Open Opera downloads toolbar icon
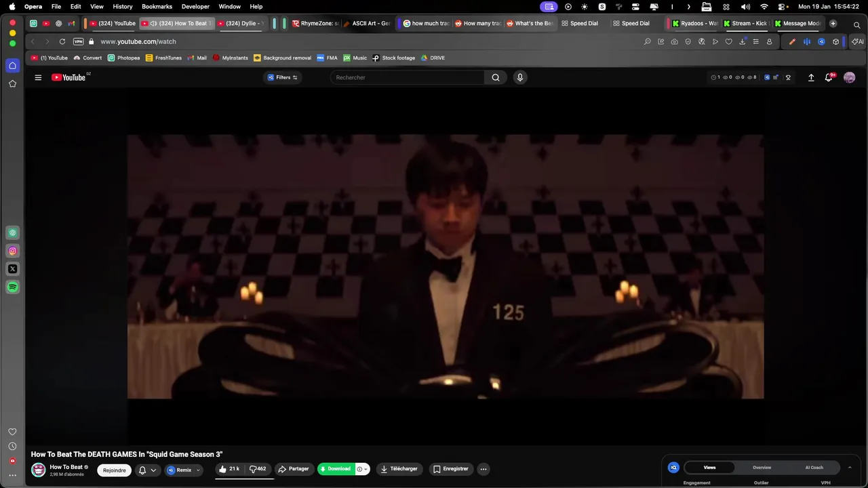The height and width of the screenshot is (488, 868). tap(742, 41)
